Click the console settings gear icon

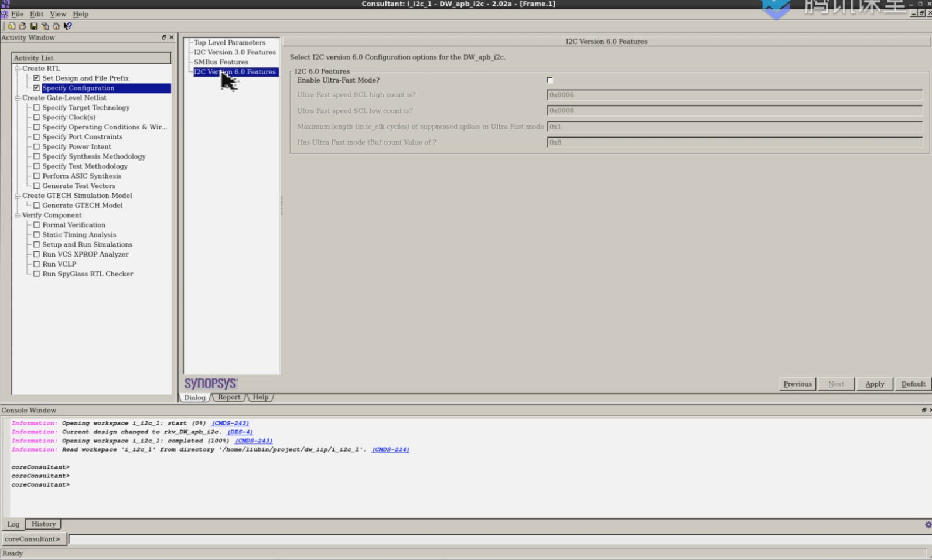tap(928, 525)
